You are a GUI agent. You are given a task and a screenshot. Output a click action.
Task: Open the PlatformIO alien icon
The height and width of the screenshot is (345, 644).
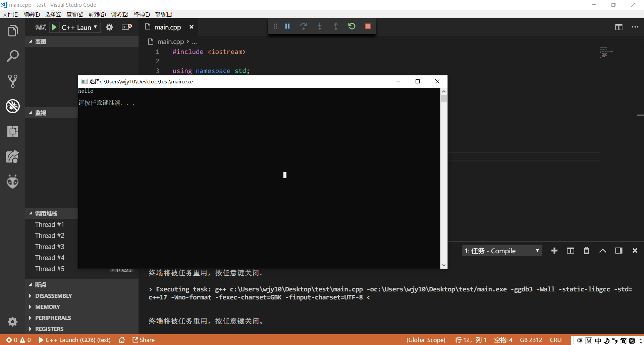coord(13,182)
